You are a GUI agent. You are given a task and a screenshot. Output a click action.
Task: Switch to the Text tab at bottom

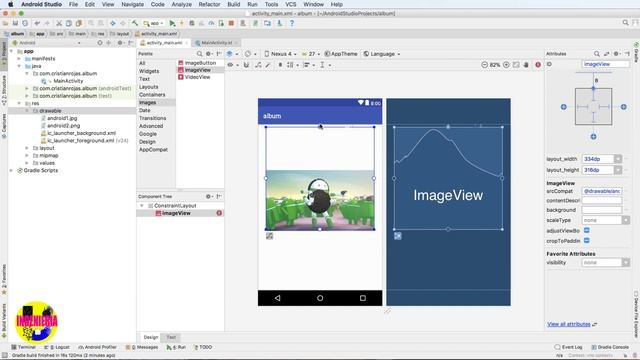(171, 337)
